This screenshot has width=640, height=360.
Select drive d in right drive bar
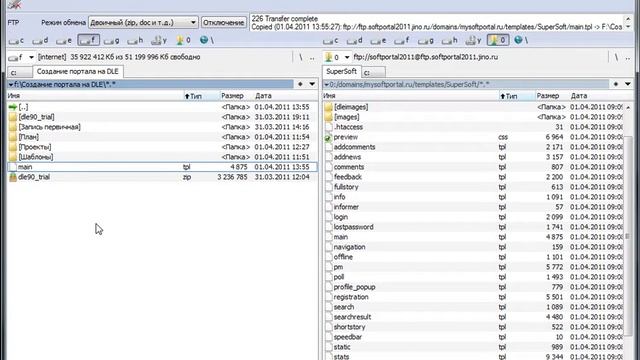tap(354, 40)
